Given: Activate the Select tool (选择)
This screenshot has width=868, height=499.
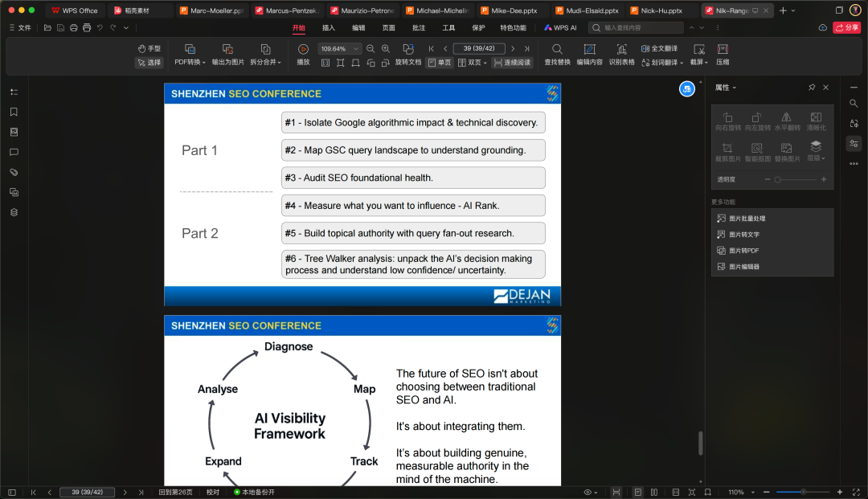Looking at the screenshot, I should pos(149,63).
